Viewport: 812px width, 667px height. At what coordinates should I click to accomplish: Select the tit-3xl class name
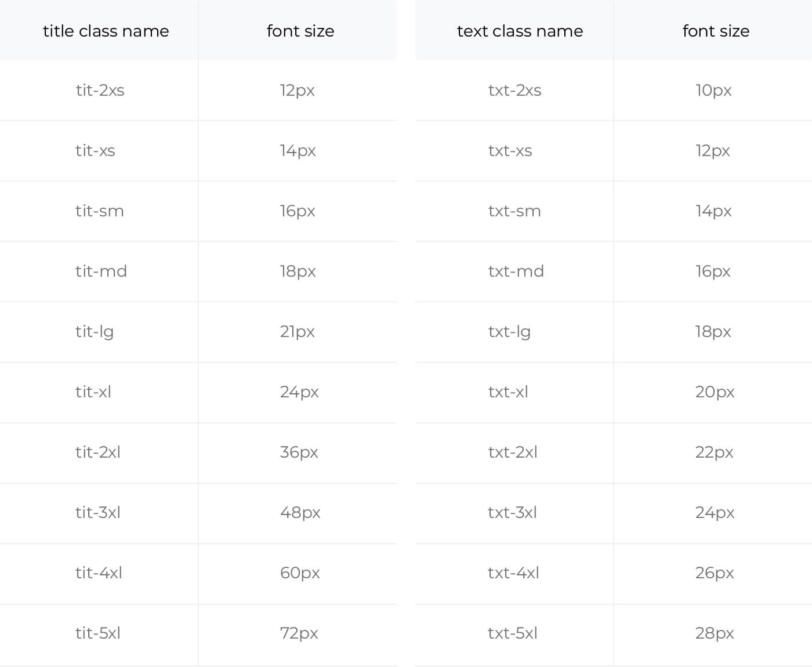(x=98, y=513)
